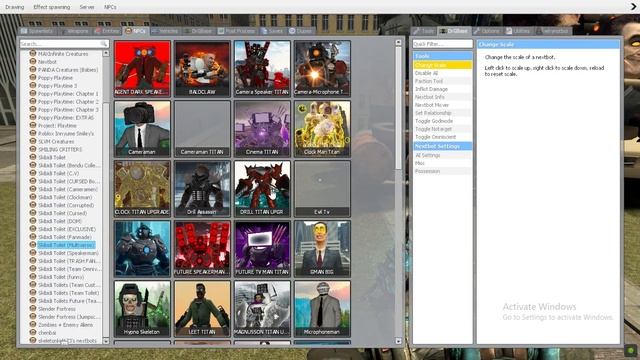Choose FUTURE TV MAN TITAN icon
The image size is (640, 360).
point(262,249)
